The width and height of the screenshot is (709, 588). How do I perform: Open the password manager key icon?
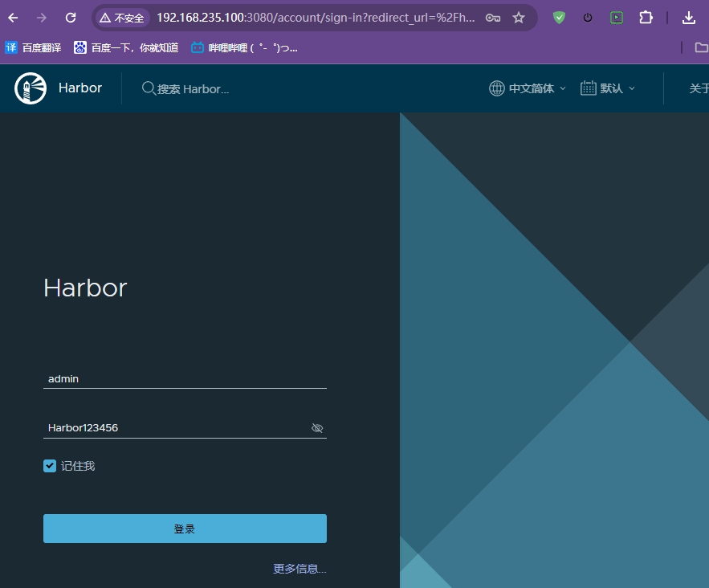493,18
